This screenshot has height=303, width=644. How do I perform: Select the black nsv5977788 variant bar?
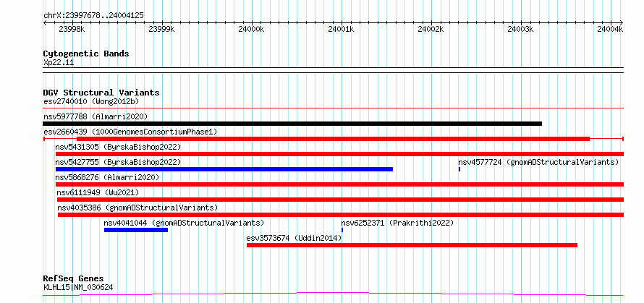[x=292, y=124]
